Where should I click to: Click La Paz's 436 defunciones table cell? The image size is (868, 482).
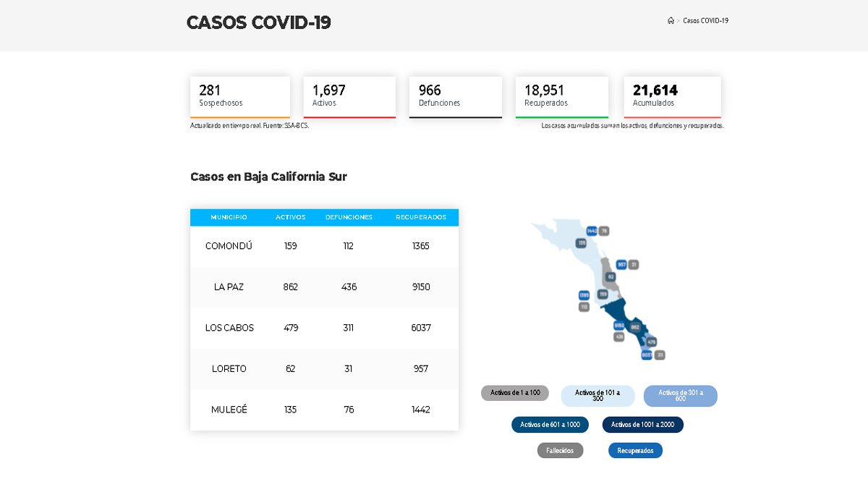click(349, 287)
